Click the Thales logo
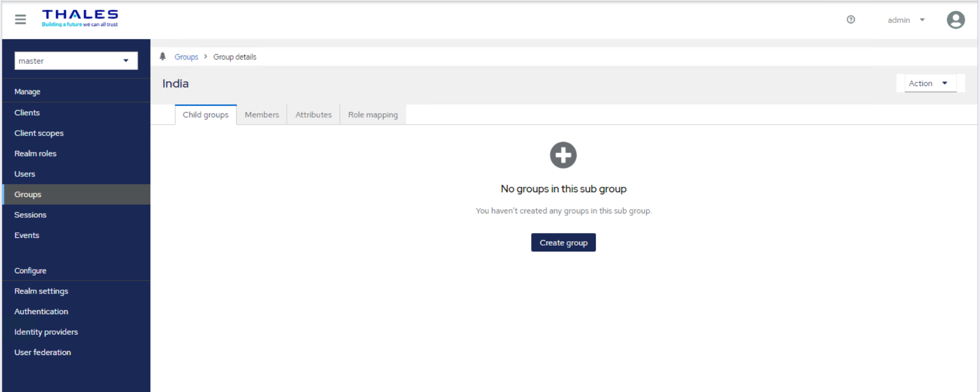980x392 pixels. click(80, 18)
